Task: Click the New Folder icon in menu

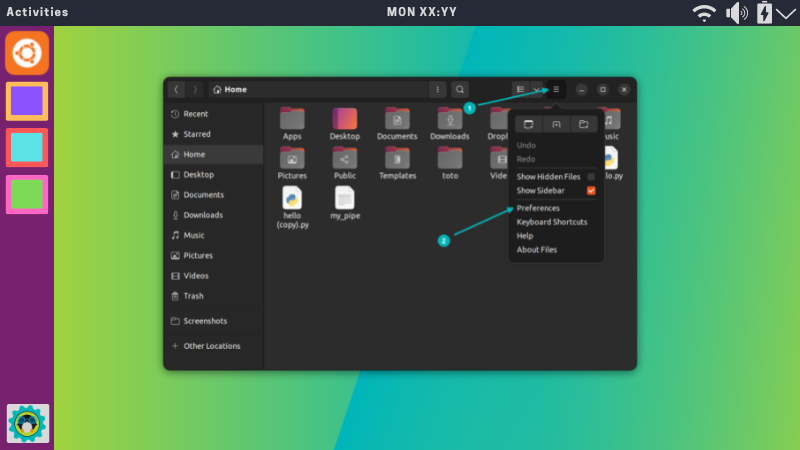Action: [584, 124]
